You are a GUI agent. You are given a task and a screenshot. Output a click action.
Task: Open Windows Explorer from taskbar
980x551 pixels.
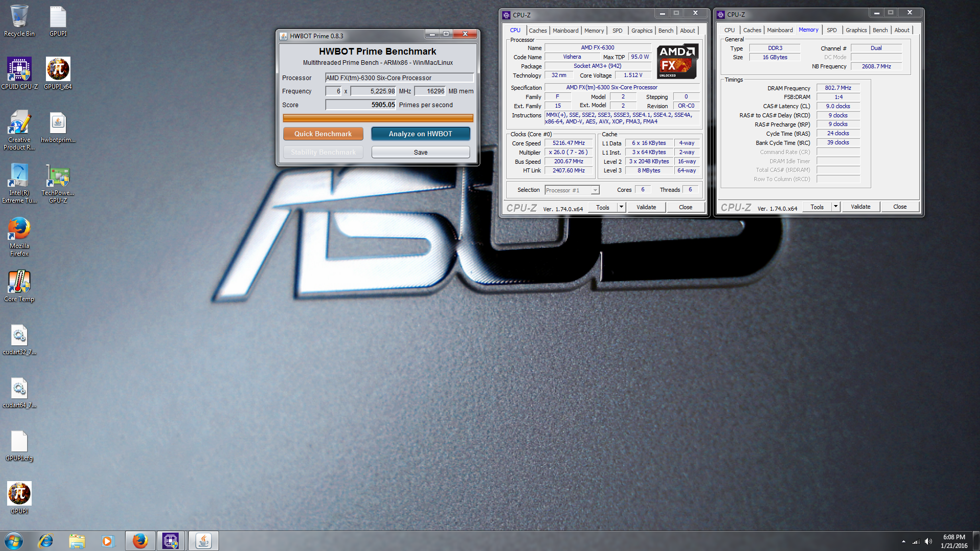point(77,541)
